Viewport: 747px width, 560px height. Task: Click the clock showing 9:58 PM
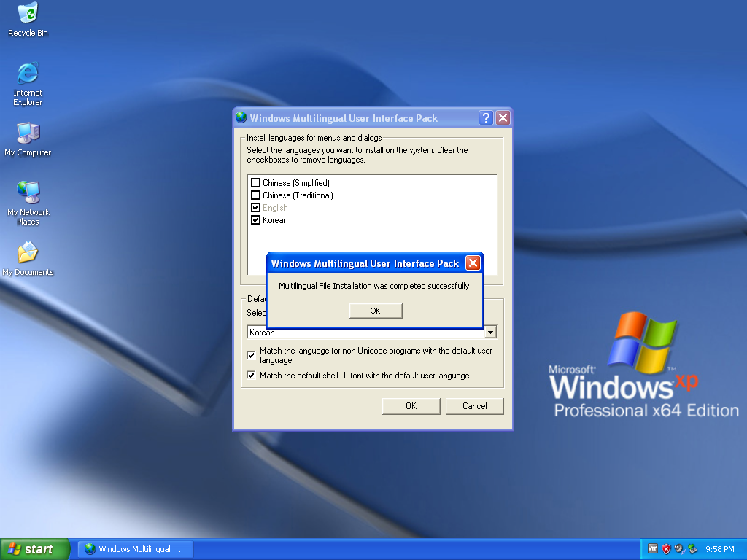[x=720, y=549]
